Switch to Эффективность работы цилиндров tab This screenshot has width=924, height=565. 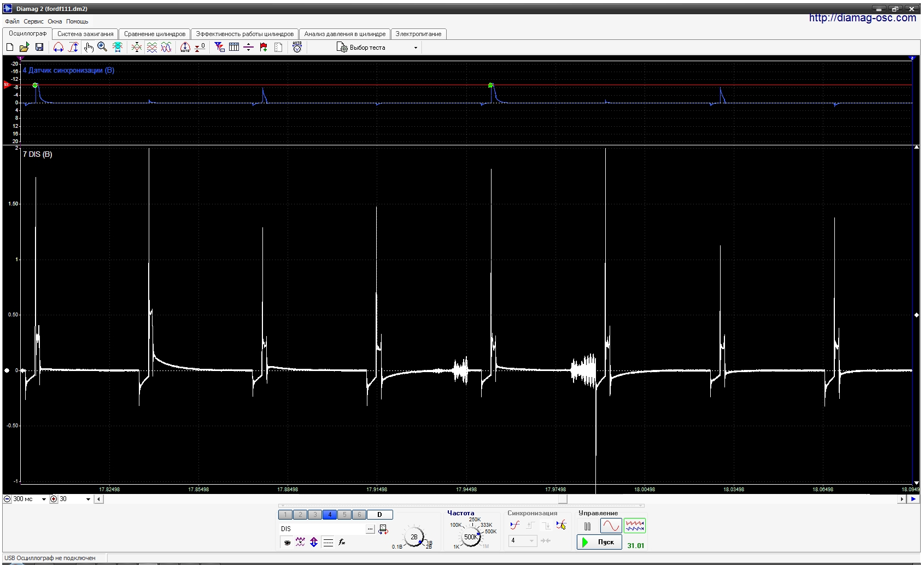(245, 34)
